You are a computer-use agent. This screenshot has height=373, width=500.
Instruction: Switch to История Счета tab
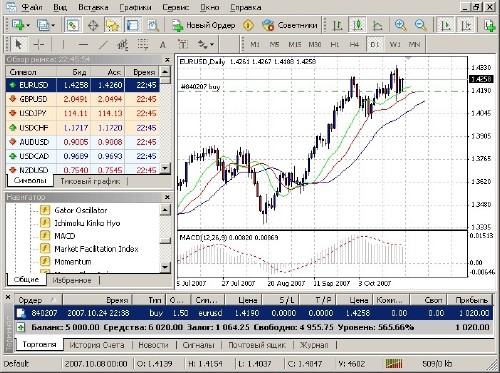(x=97, y=345)
